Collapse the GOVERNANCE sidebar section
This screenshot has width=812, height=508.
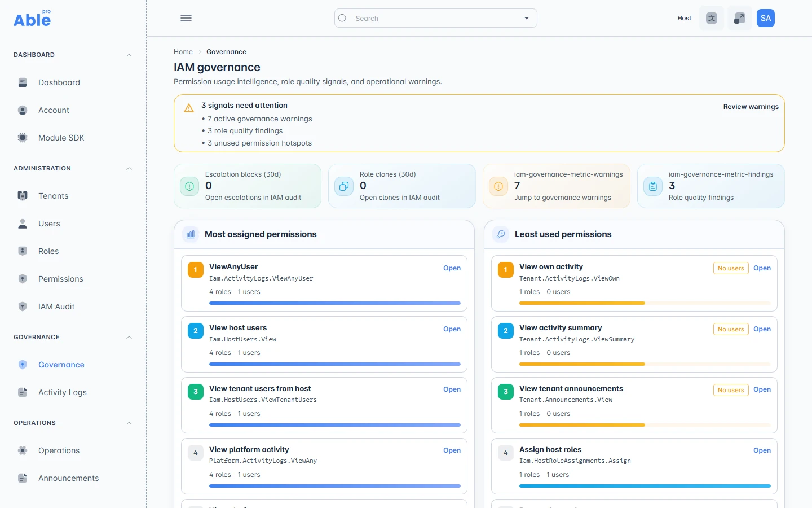click(129, 338)
